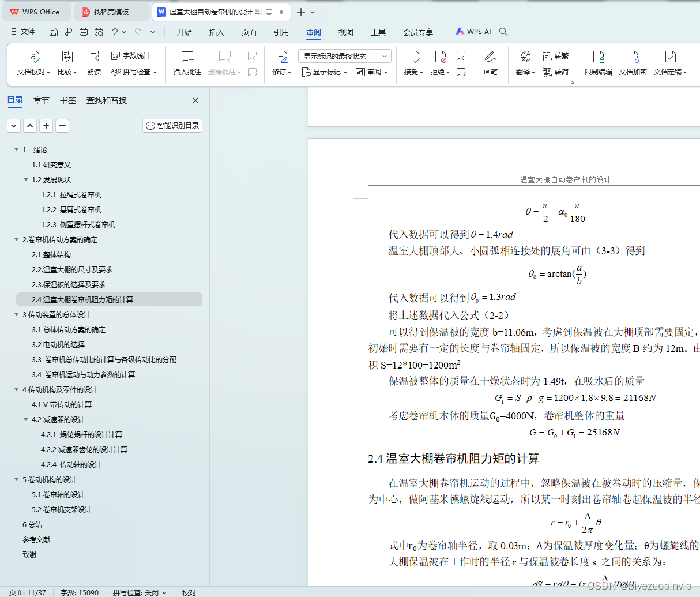This screenshot has width=700, height=597.
Task: Open 查找和替换 tab in navigation pane
Action: point(107,100)
